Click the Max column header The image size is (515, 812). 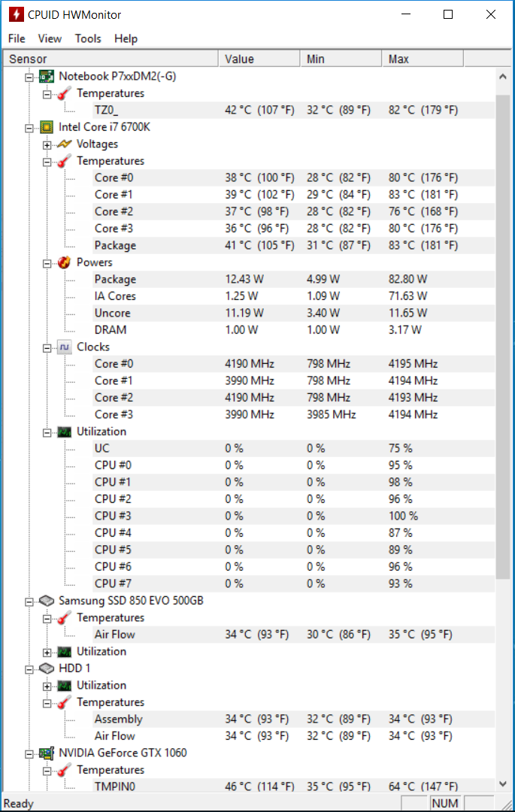click(423, 59)
